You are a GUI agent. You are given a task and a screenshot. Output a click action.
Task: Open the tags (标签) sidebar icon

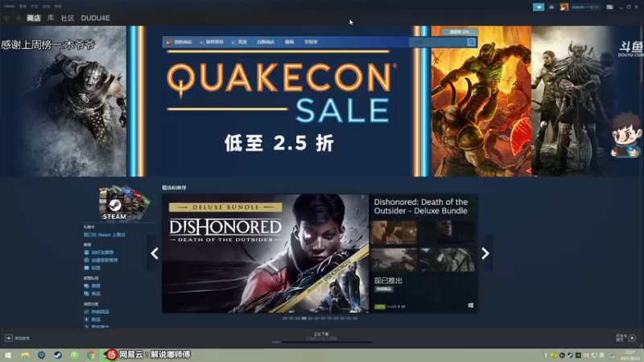86,268
